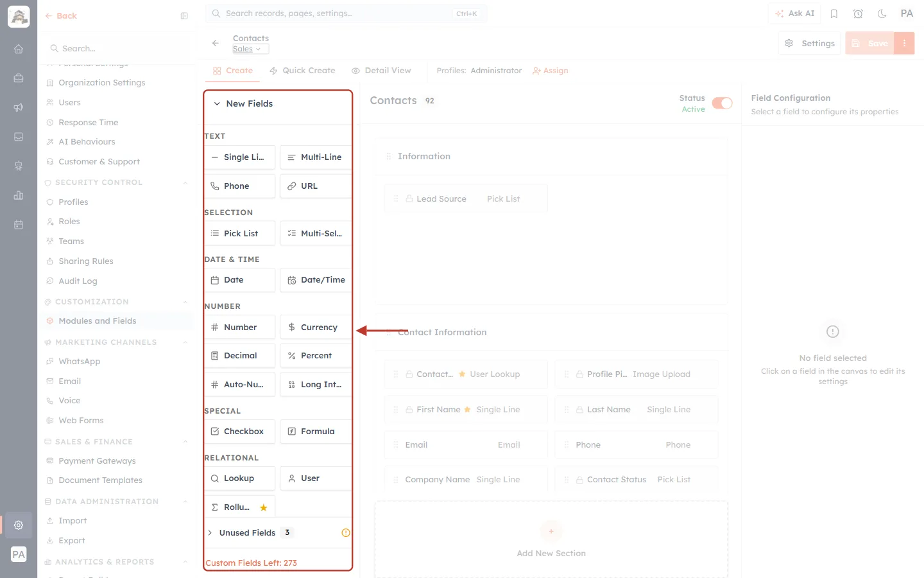Screen dimensions: 924x578
Task: Toggle the Contacts Active status switch
Action: click(722, 103)
